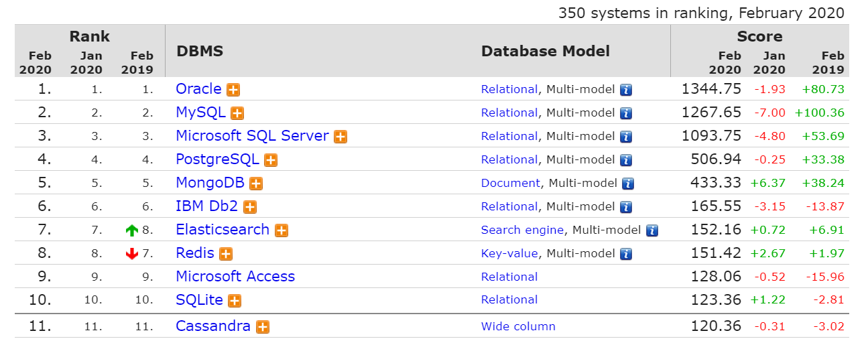Click the plus icon after PostgreSQL
The height and width of the screenshot is (341, 868).
[x=271, y=160]
